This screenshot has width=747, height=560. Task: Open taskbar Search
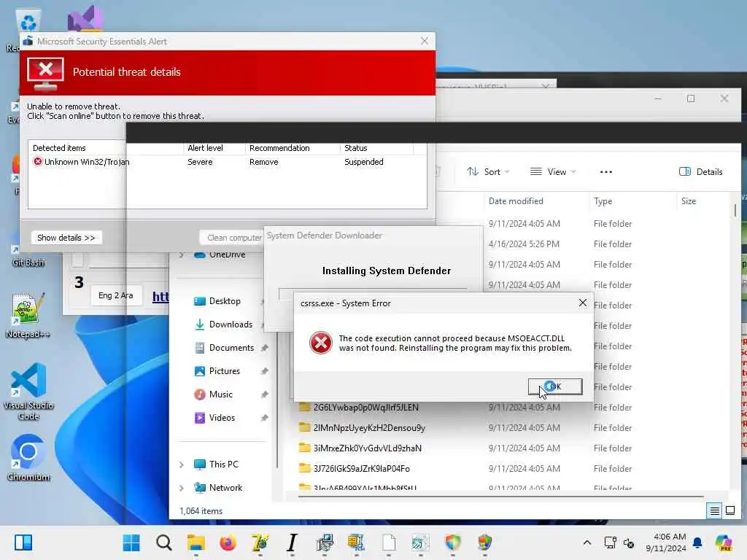(164, 542)
